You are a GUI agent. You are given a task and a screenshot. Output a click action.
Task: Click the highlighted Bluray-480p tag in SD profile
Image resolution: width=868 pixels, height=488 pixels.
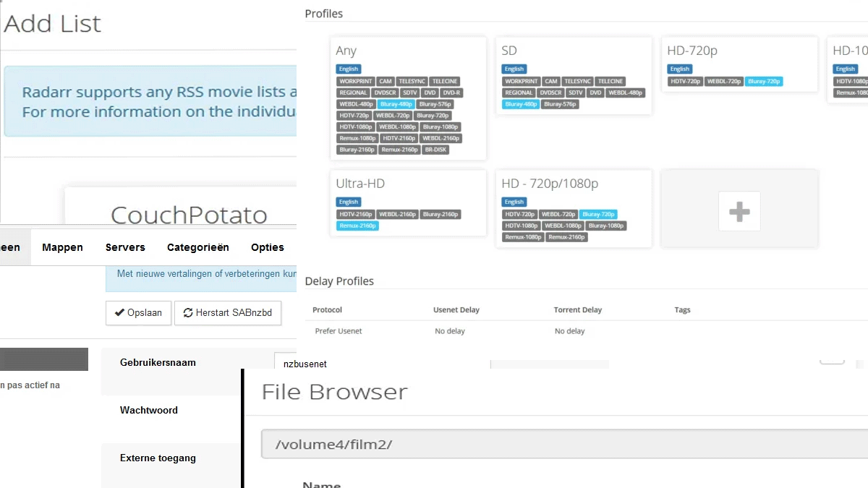pyautogui.click(x=520, y=104)
